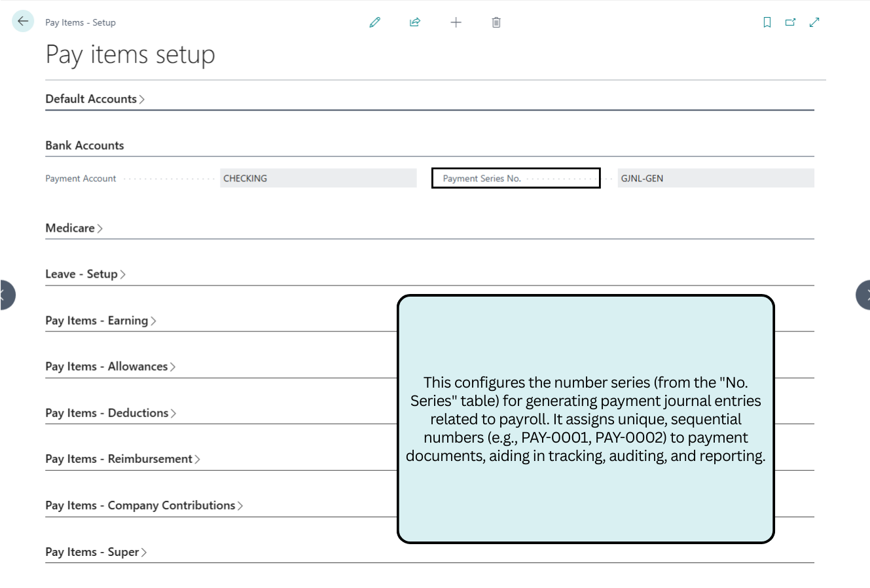Viewport: 870px width, 588px height.
Task: Click the expand to full screen icon
Action: (814, 22)
